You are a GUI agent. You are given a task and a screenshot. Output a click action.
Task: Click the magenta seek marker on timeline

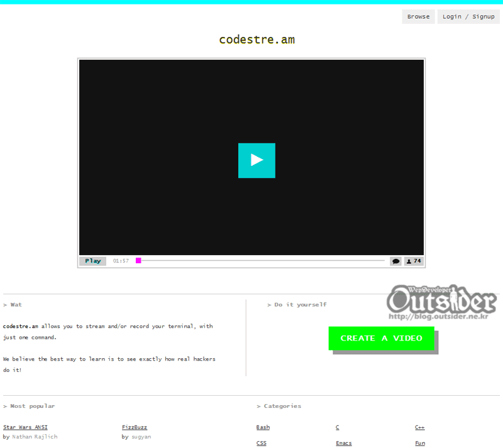tap(138, 260)
